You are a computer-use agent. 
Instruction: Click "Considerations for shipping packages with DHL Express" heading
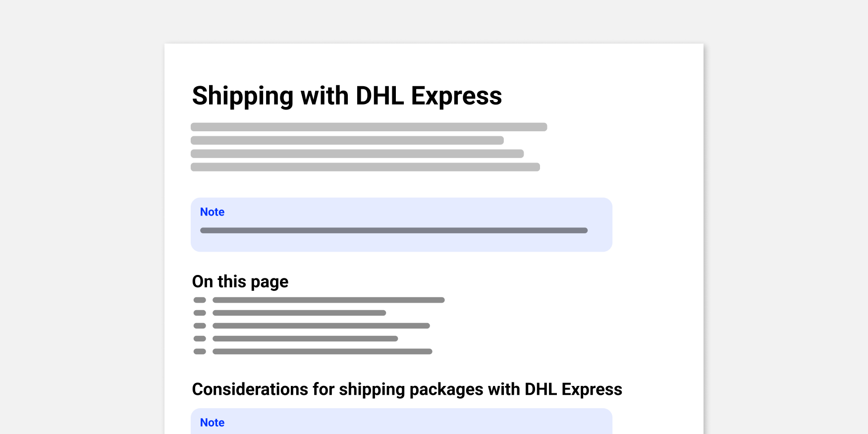pyautogui.click(x=407, y=389)
